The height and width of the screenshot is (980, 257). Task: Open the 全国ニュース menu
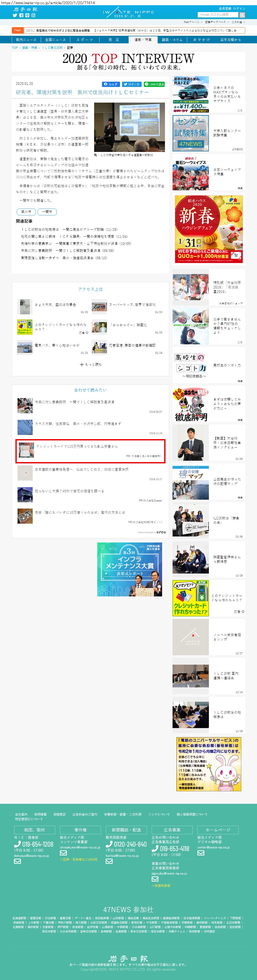coord(55,40)
